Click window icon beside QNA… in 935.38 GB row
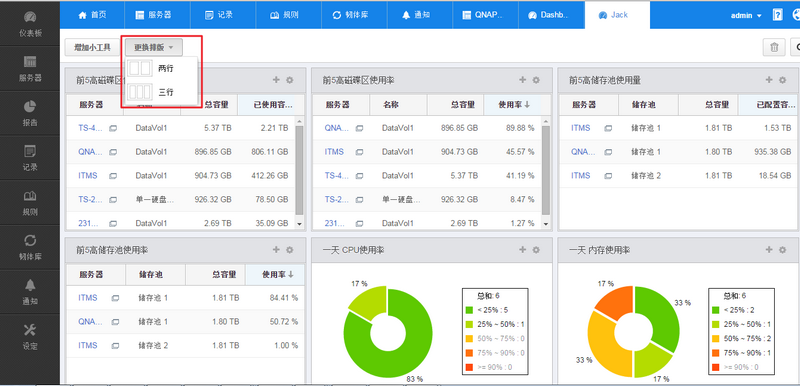800x386 pixels. [x=608, y=152]
